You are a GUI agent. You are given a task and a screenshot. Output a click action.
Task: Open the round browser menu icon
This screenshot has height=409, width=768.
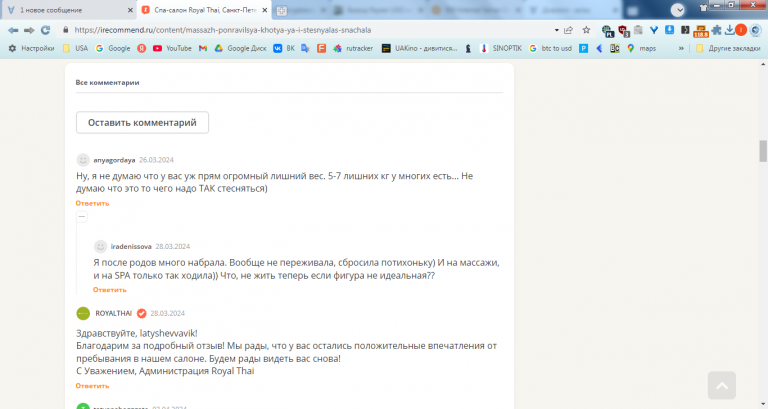click(755, 30)
